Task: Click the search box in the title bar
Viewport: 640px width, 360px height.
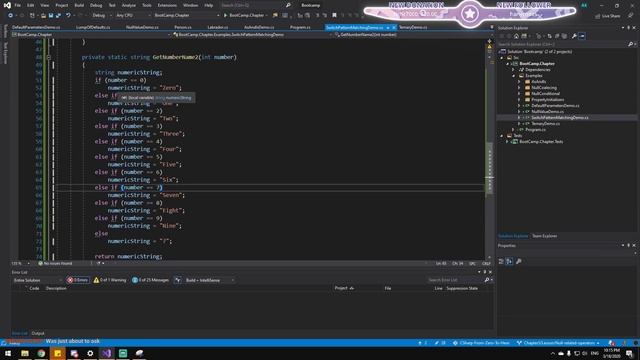Action: tap(256, 5)
